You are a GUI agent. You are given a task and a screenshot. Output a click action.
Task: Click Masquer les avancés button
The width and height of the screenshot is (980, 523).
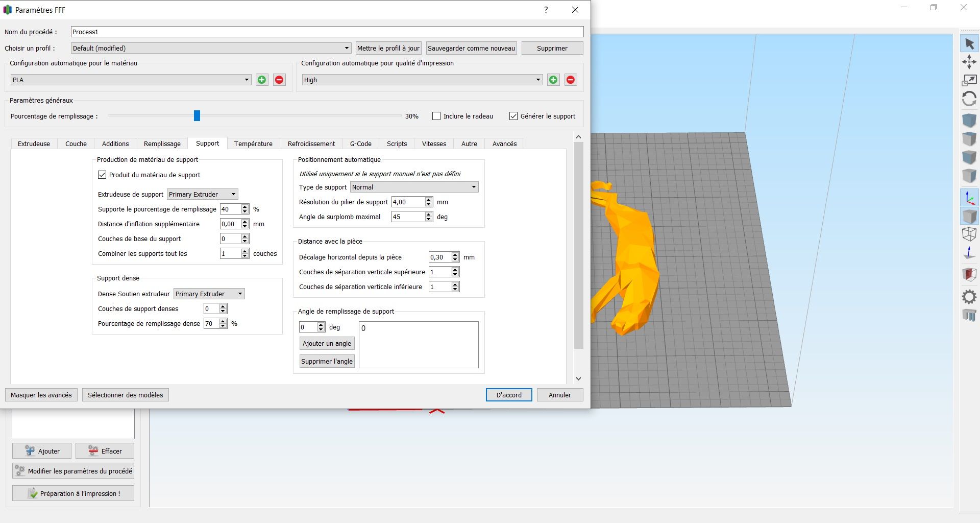click(x=41, y=395)
